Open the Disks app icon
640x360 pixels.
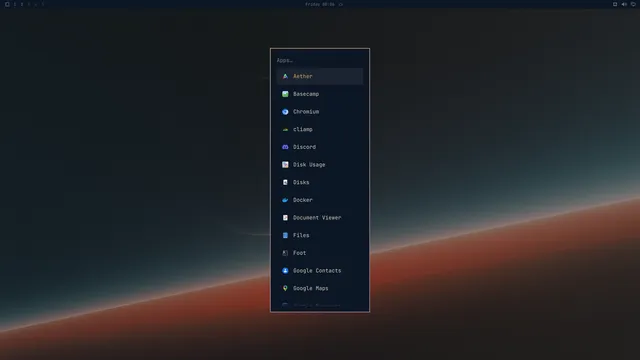click(285, 182)
